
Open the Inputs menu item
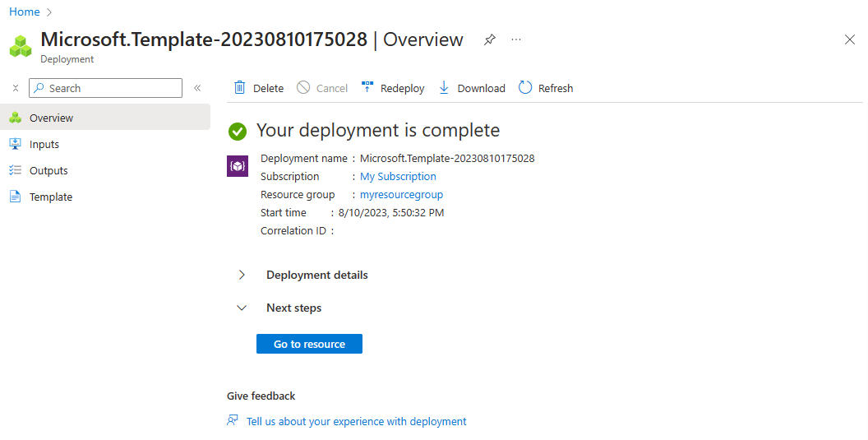coord(44,144)
